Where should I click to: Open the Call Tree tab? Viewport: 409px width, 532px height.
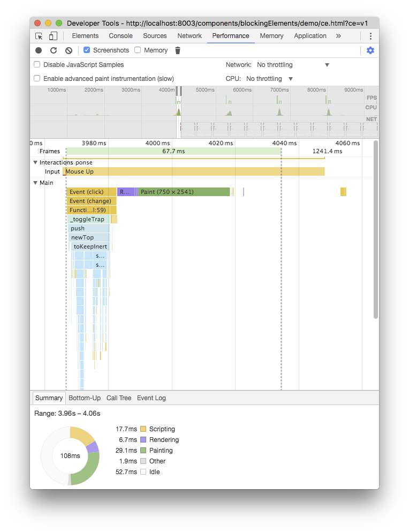[x=119, y=398]
